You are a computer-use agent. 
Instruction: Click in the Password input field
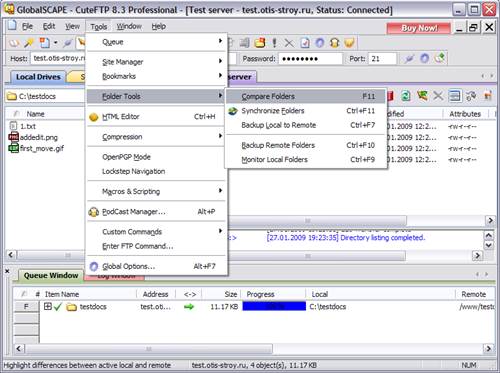point(310,59)
